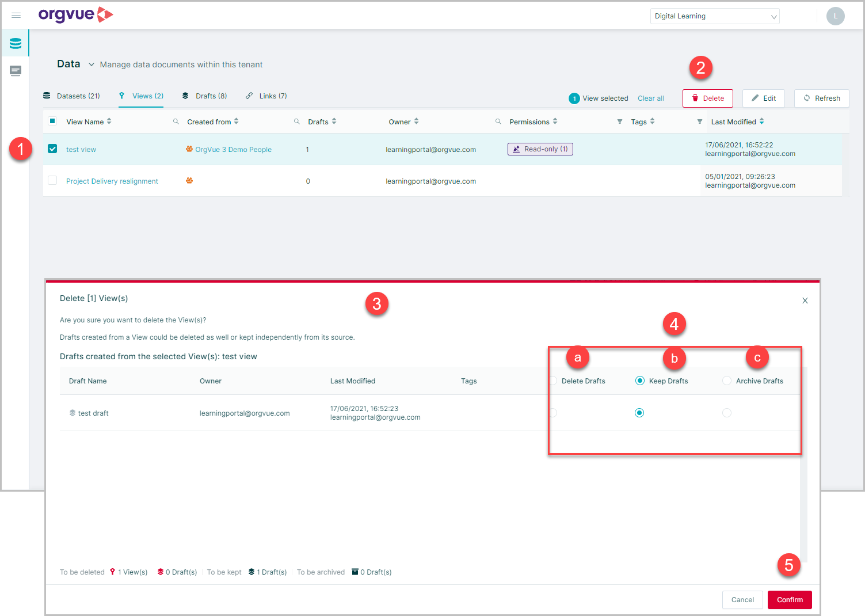Click the Edit button
865x616 pixels.
(764, 98)
